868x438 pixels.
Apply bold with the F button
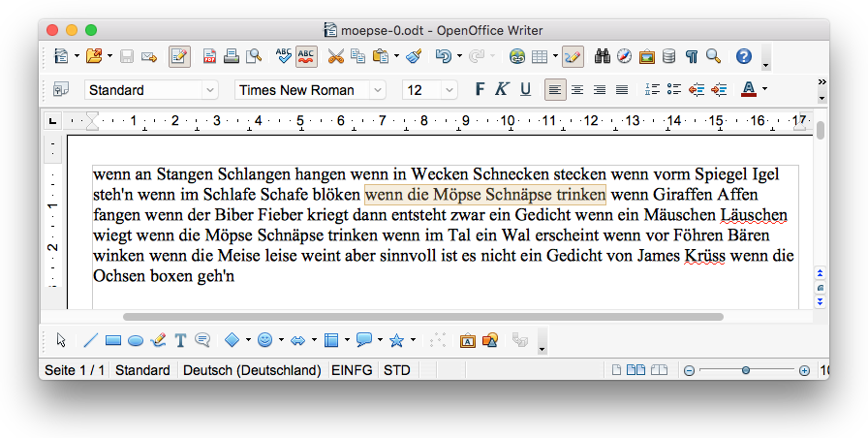pyautogui.click(x=480, y=90)
